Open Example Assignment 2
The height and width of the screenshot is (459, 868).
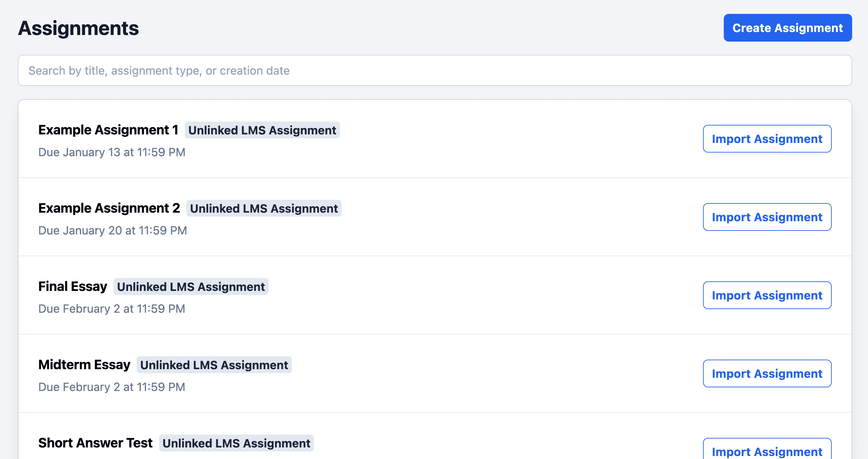click(109, 208)
